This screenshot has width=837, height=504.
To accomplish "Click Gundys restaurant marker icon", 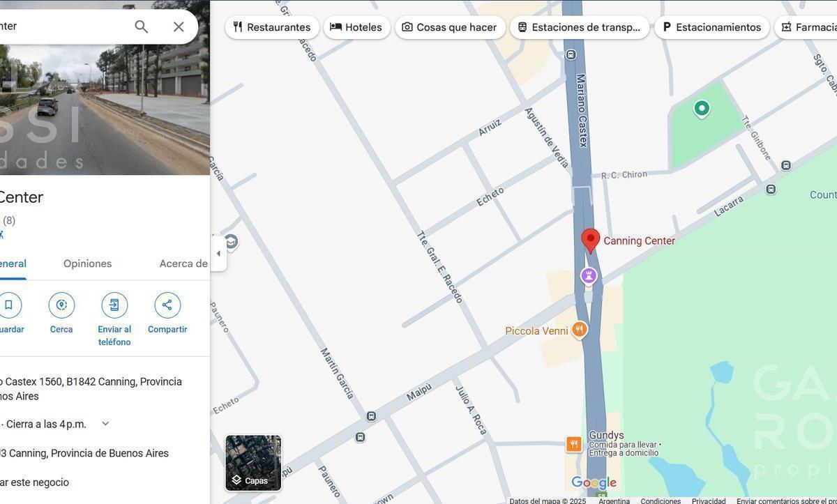I will (573, 444).
